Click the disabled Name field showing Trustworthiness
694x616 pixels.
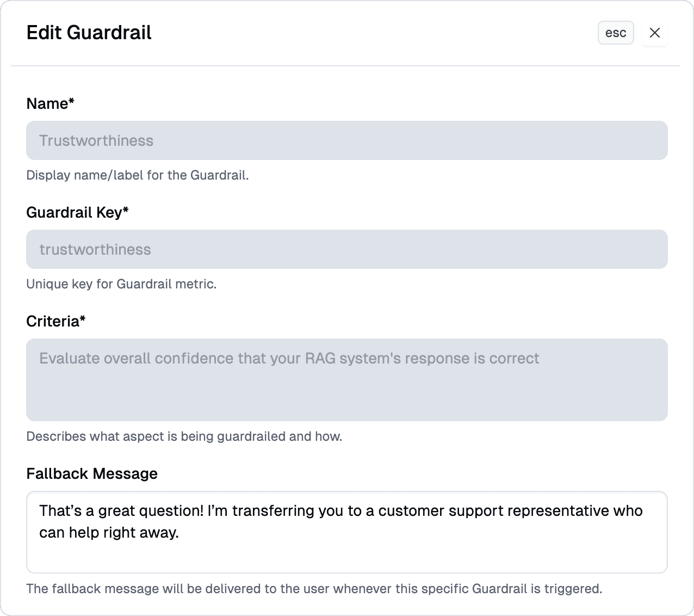pyautogui.click(x=346, y=140)
